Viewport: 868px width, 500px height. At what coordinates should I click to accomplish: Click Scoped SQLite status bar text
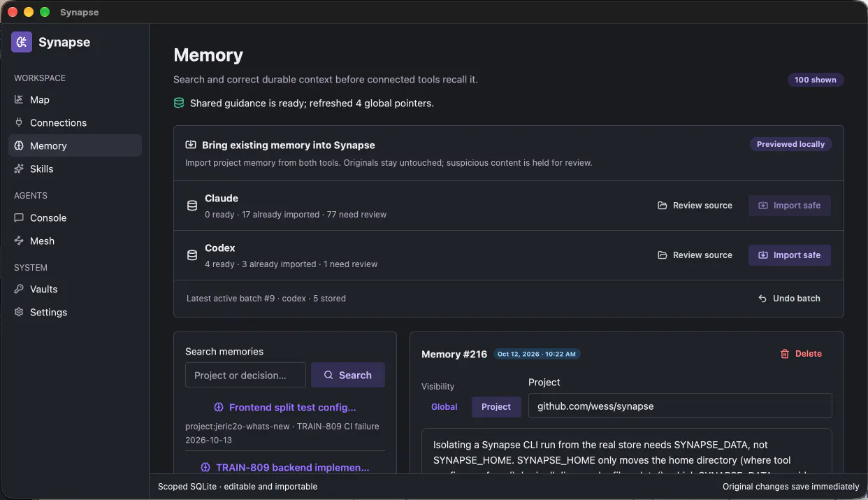point(238,487)
